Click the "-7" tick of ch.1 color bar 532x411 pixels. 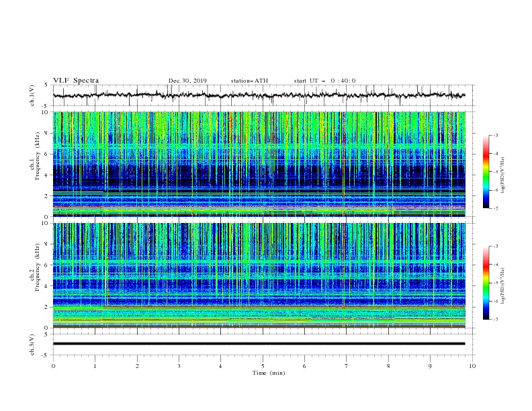point(495,208)
